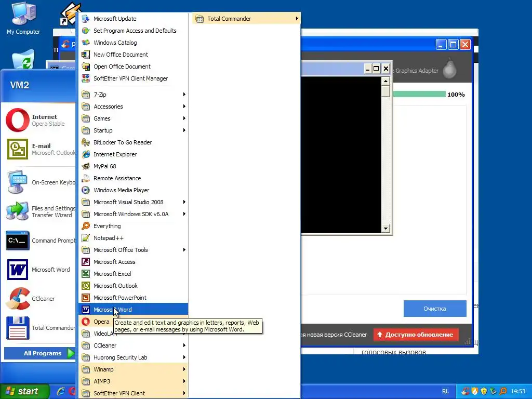
Task: Click the CCleaner 100% progress bar
Action: click(419, 95)
